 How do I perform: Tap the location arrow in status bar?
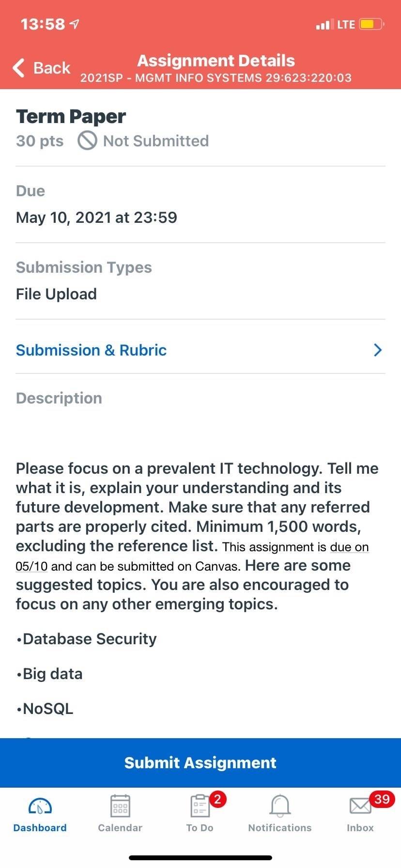[75, 24]
